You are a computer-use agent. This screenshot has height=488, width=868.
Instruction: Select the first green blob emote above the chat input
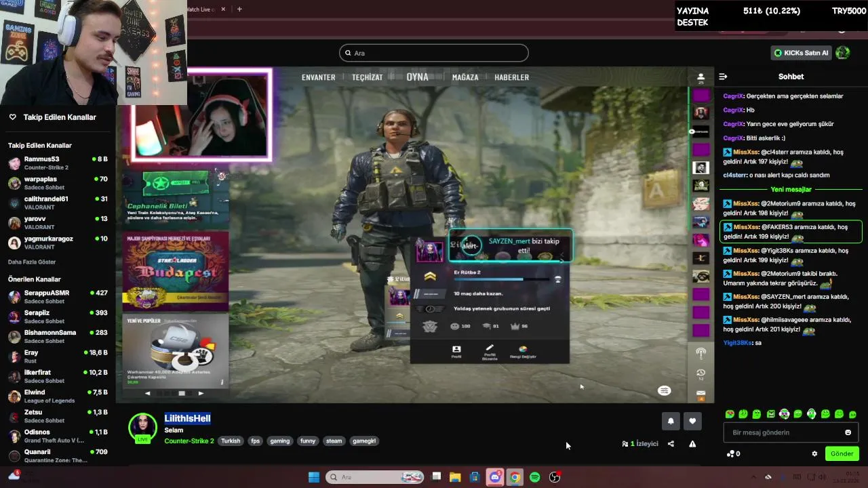pyautogui.click(x=730, y=413)
